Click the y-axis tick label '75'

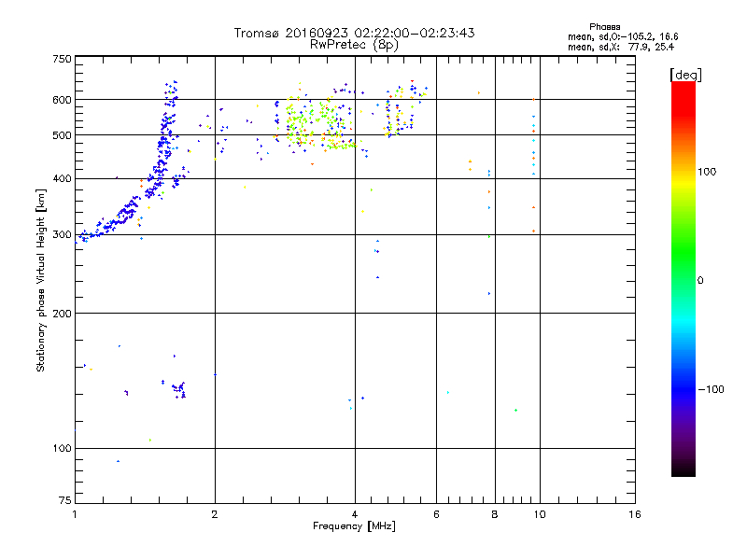tap(65, 500)
